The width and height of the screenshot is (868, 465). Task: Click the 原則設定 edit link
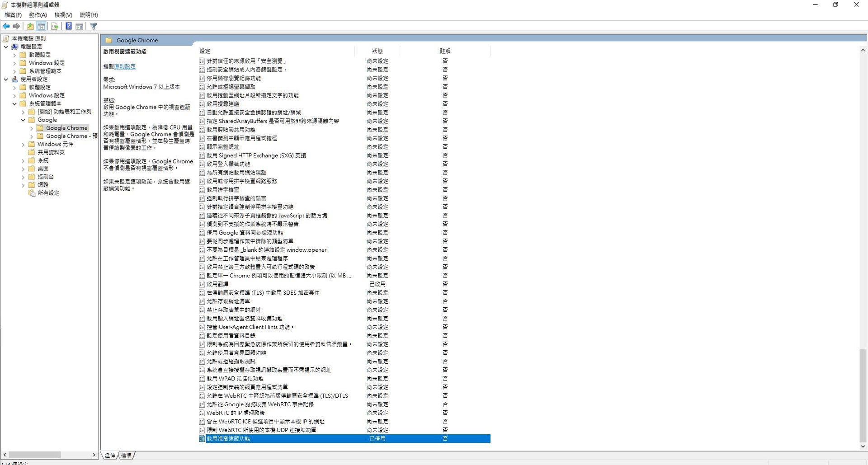[124, 66]
